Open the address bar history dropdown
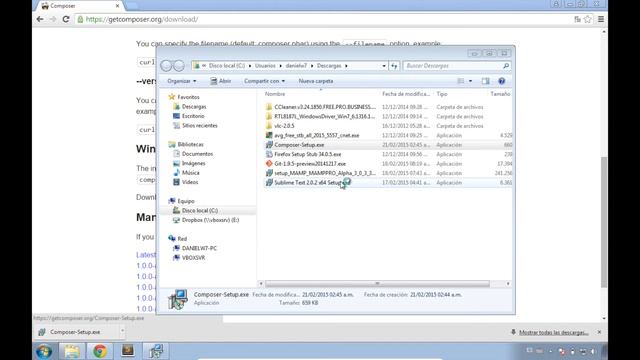This screenshot has width=640, height=360. click(x=384, y=66)
